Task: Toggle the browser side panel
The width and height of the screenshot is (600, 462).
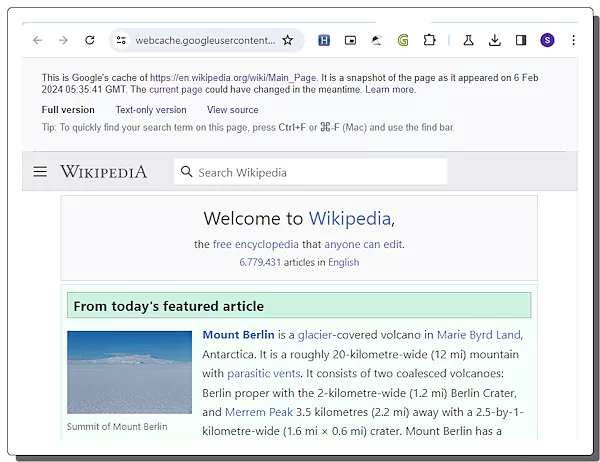Action: [521, 40]
